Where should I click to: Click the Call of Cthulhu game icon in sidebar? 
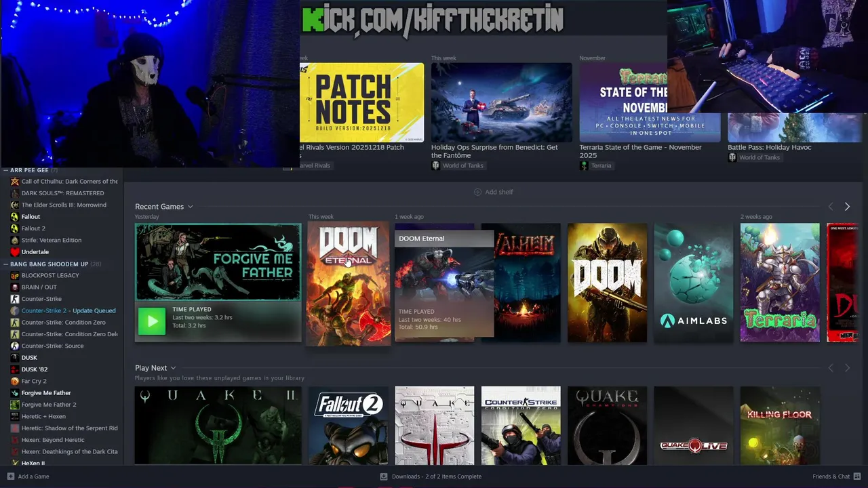point(15,182)
